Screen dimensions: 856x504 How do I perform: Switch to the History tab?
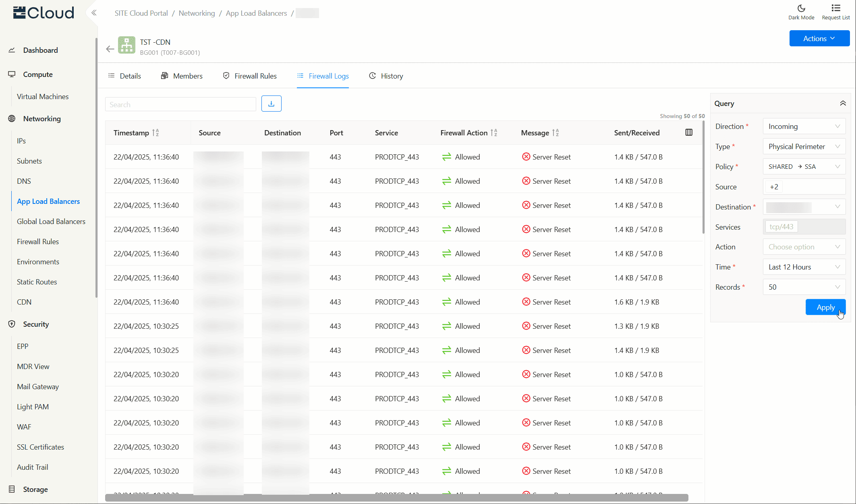[x=386, y=76]
